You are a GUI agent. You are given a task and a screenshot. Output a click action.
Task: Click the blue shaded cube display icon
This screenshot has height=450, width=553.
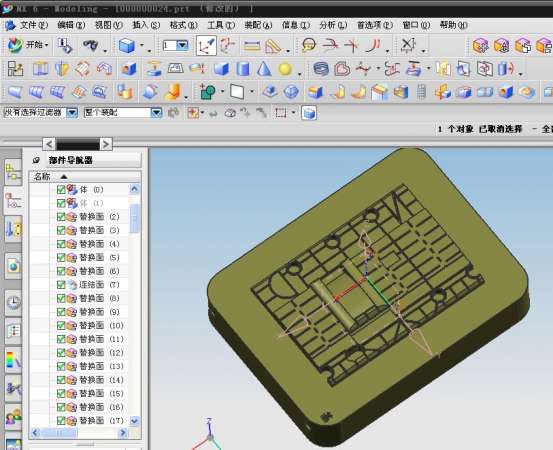coord(127,45)
